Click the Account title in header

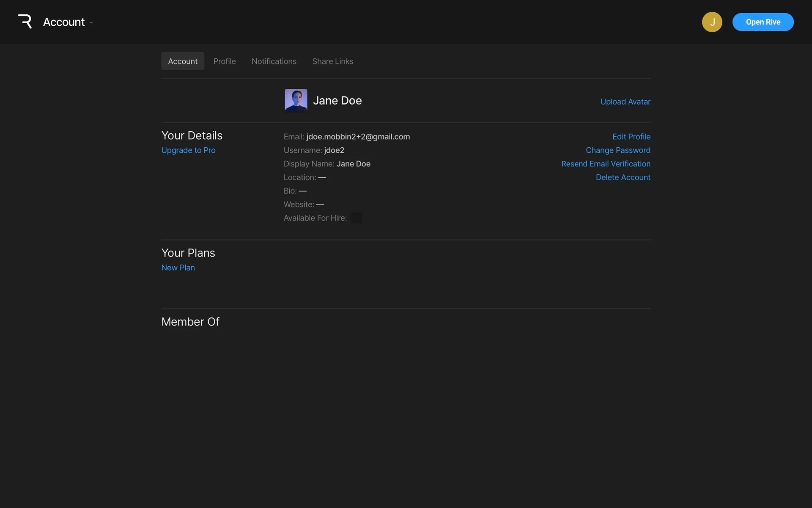coord(64,22)
